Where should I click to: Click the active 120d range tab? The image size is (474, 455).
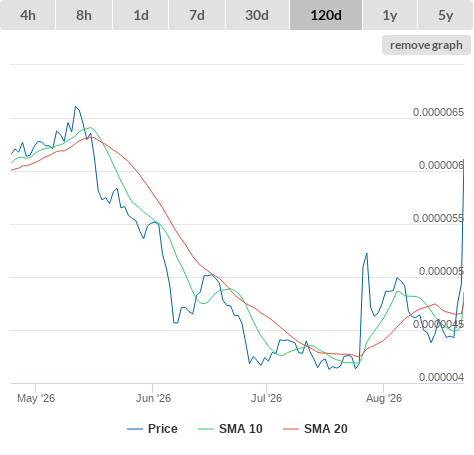tap(326, 15)
